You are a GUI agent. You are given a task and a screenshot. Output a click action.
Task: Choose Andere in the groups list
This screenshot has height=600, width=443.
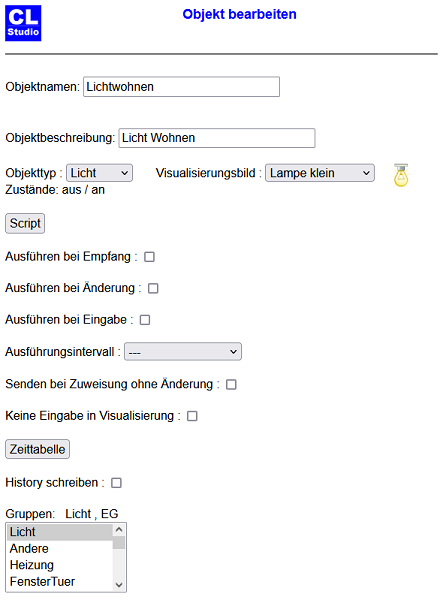coord(60,548)
